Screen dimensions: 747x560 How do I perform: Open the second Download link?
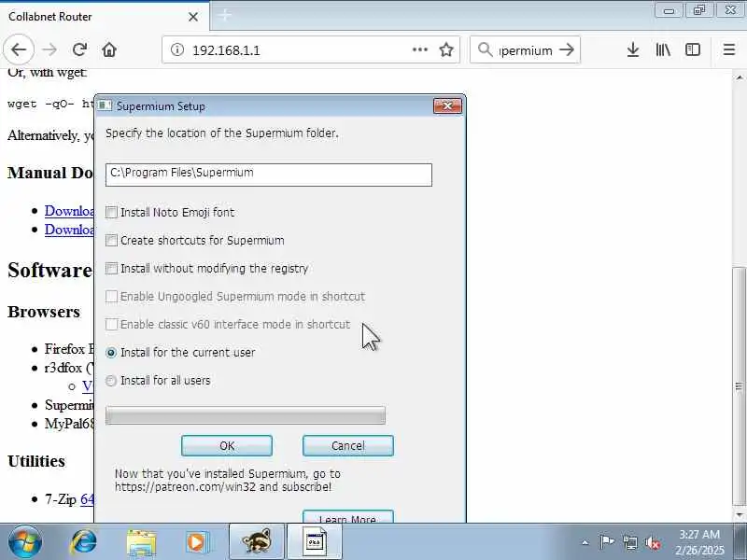click(x=69, y=230)
